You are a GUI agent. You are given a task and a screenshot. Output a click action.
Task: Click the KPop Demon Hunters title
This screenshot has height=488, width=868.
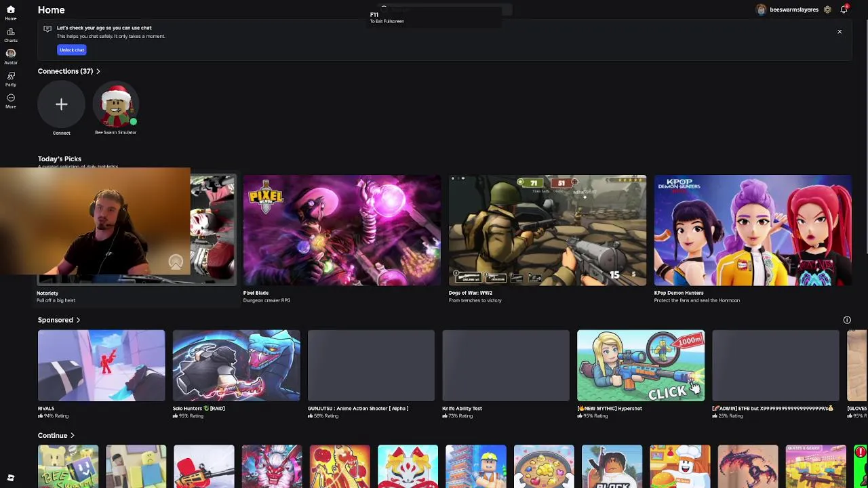point(679,293)
